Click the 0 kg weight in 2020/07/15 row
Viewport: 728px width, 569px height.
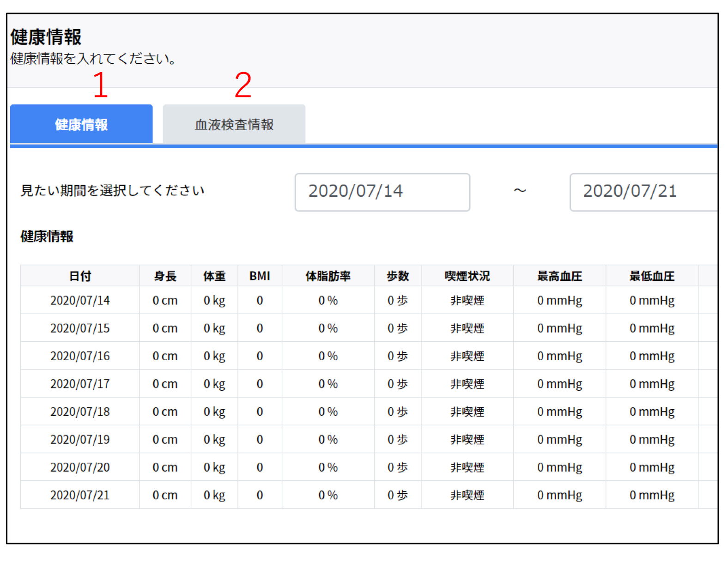tap(214, 328)
